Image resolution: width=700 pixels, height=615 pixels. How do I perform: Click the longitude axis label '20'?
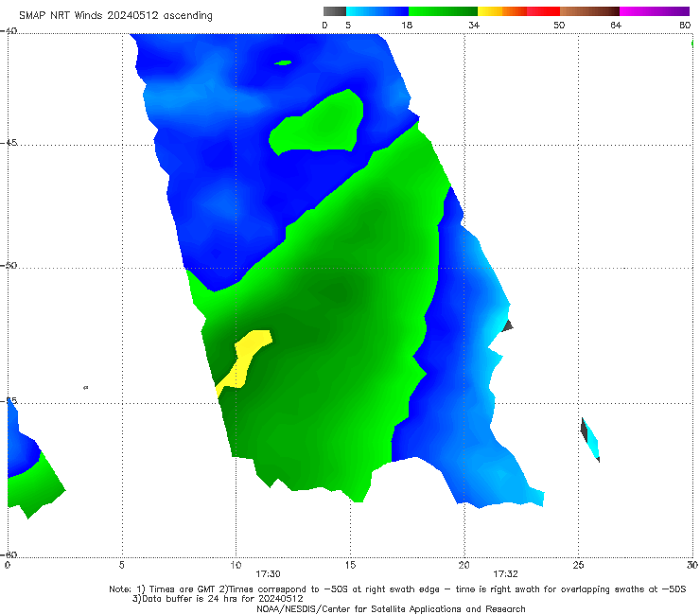[x=464, y=565]
